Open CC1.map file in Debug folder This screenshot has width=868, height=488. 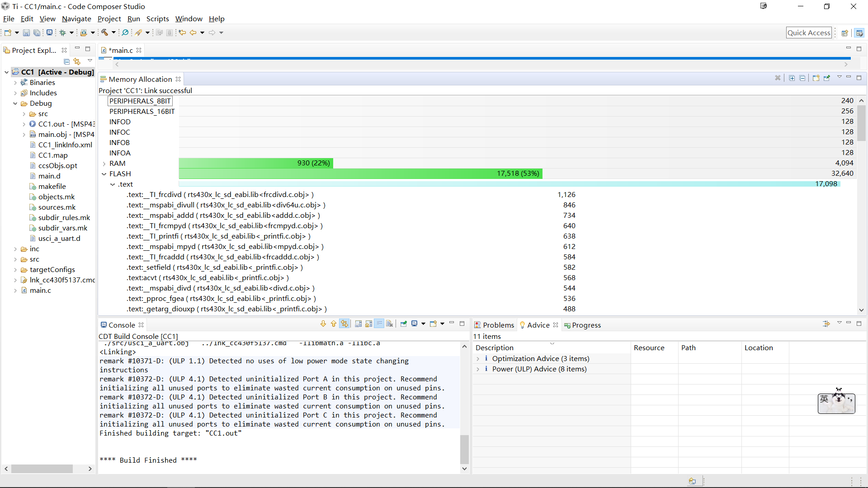pos(53,155)
